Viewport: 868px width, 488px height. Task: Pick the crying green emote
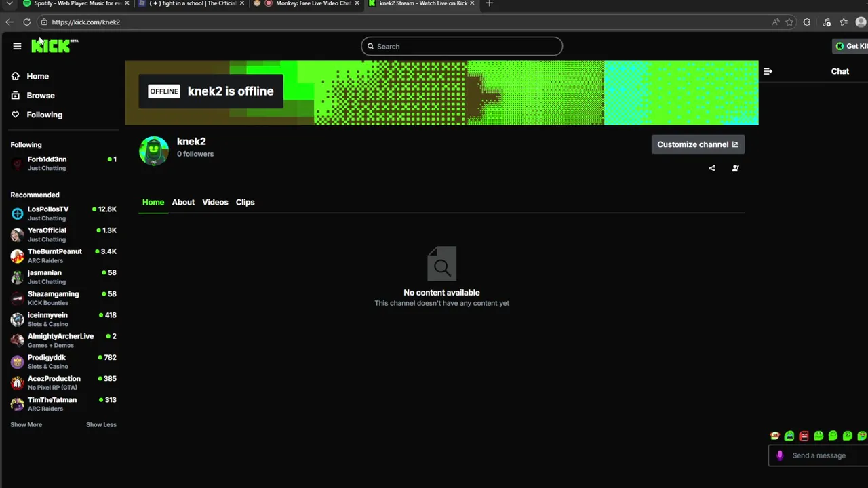coord(789,436)
